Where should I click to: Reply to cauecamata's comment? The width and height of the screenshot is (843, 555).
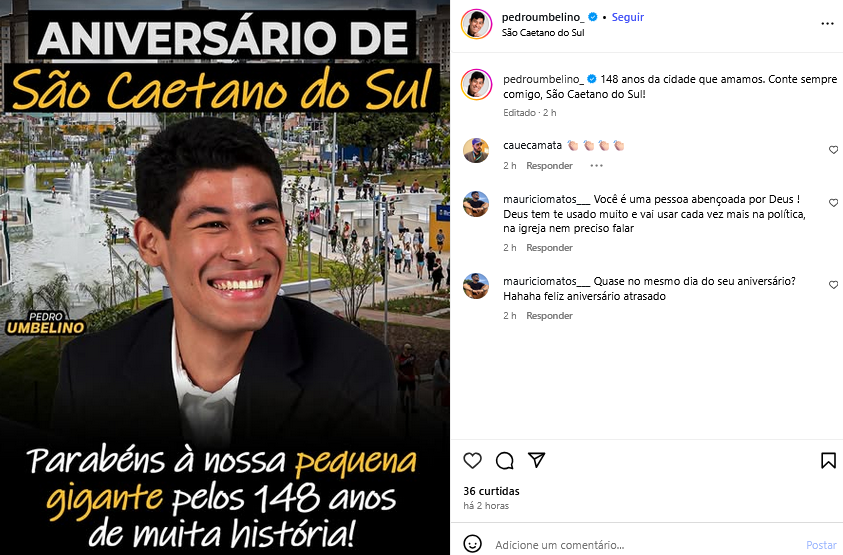pyautogui.click(x=549, y=166)
